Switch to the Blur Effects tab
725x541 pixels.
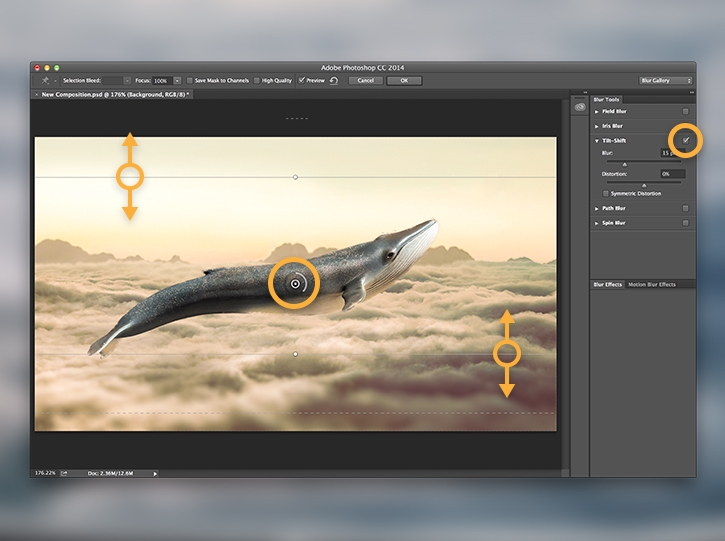[608, 284]
